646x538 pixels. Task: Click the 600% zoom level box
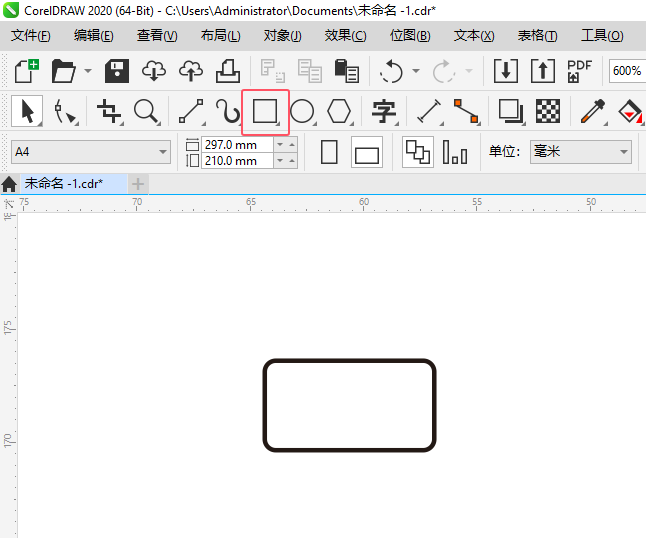click(x=627, y=71)
